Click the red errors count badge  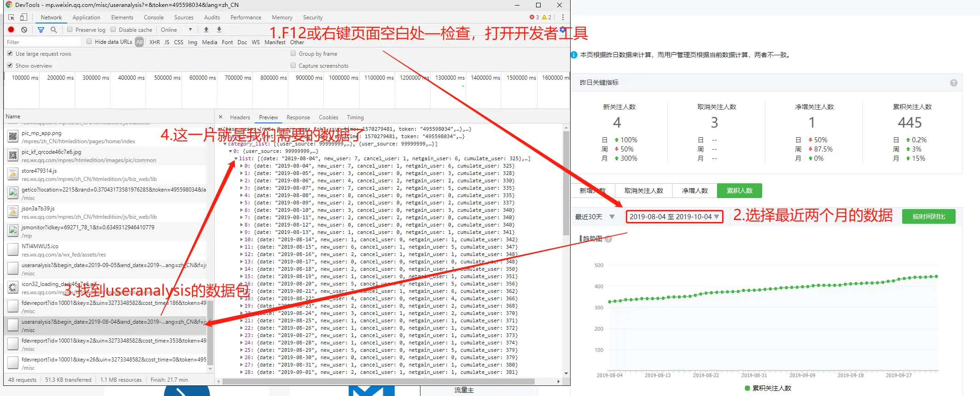coord(534,17)
